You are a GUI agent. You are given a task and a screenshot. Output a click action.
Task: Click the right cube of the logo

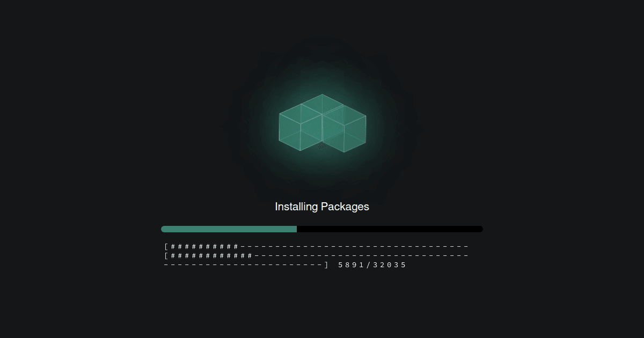pos(344,129)
